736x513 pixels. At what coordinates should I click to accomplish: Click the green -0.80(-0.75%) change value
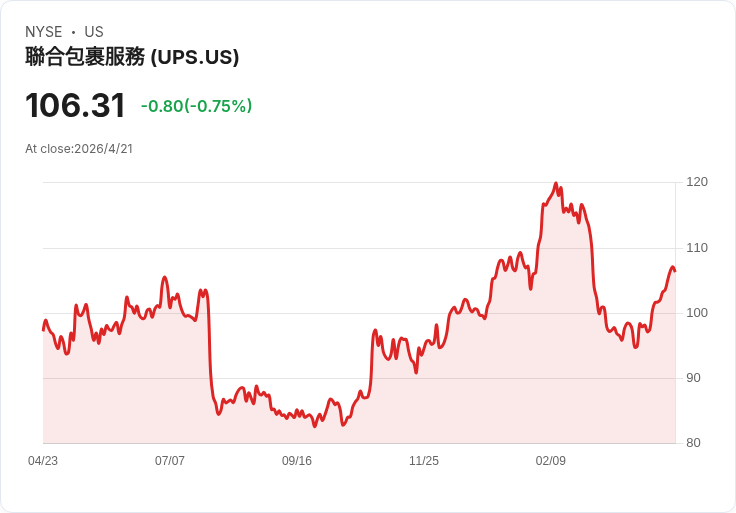click(196, 106)
